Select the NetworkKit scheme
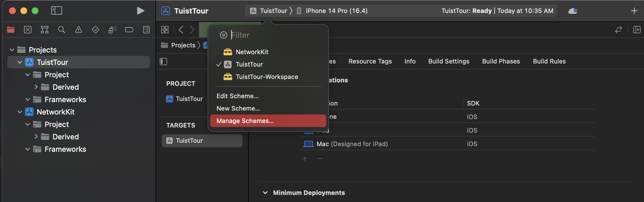 coord(268,52)
